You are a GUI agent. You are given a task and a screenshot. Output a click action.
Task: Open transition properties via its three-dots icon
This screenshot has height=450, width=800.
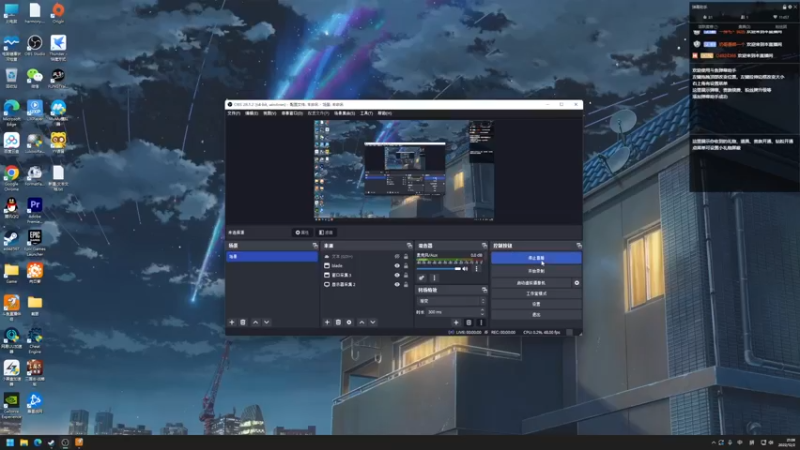481,322
